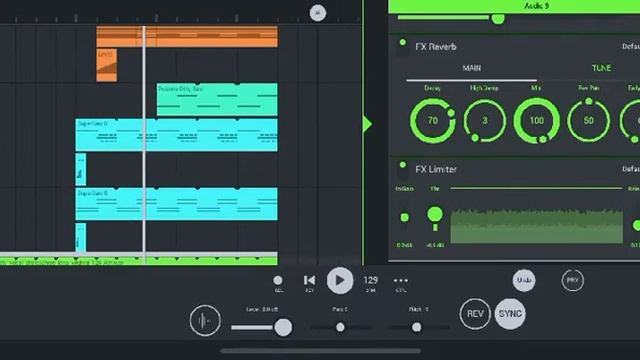The height and width of the screenshot is (360, 640).
Task: Play the project
Action: click(340, 280)
